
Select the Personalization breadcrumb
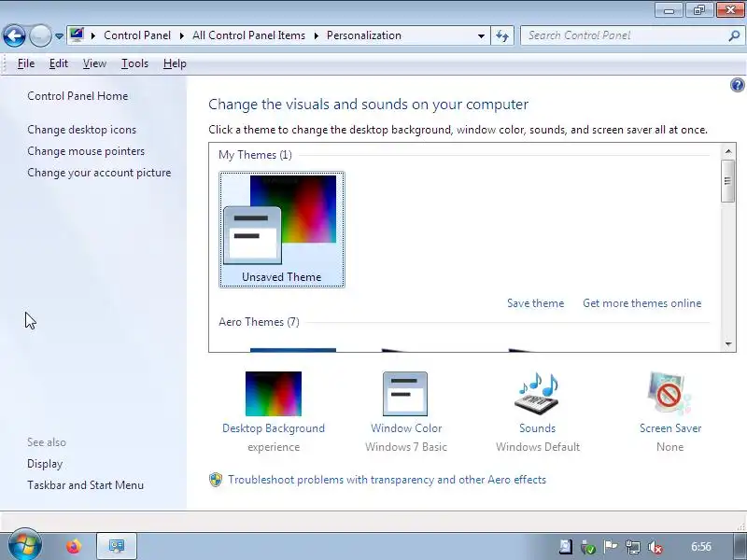pos(364,35)
